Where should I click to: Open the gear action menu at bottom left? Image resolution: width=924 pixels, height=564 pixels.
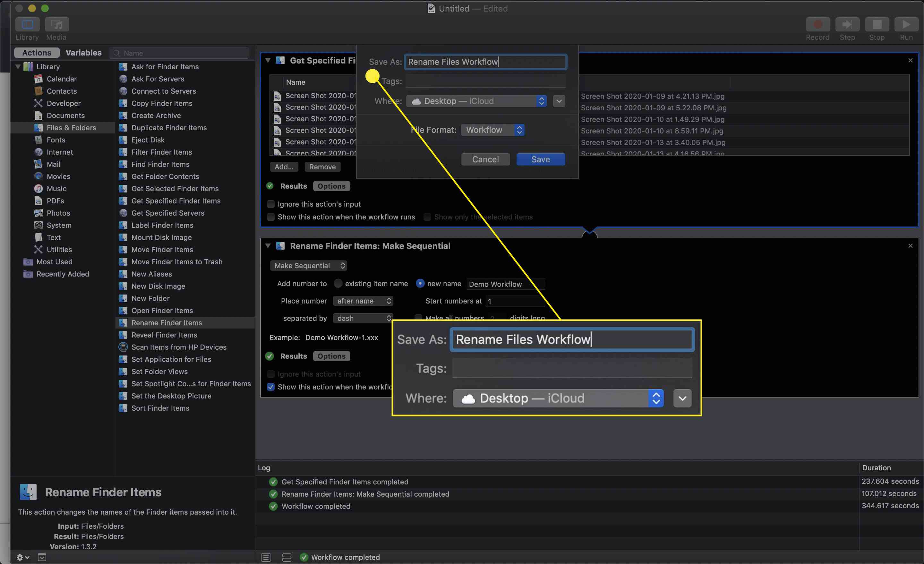(x=22, y=557)
